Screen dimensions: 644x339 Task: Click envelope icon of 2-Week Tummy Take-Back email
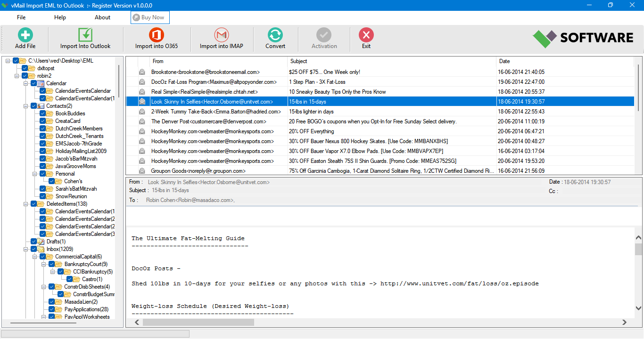[x=142, y=112]
